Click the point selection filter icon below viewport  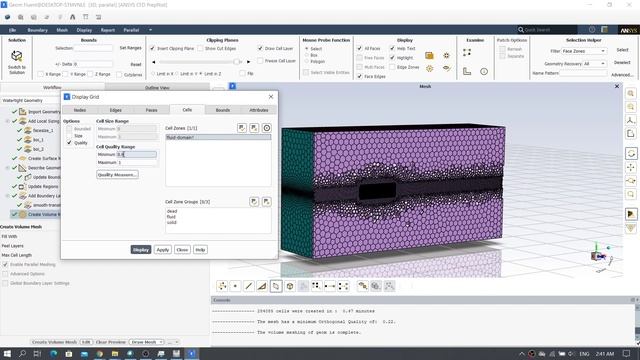pos(235,286)
